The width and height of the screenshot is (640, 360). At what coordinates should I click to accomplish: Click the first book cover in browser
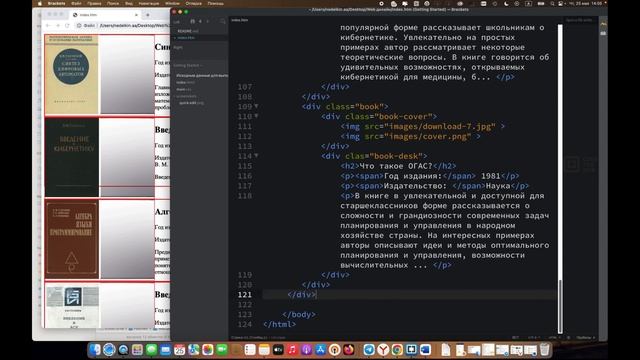72,74
